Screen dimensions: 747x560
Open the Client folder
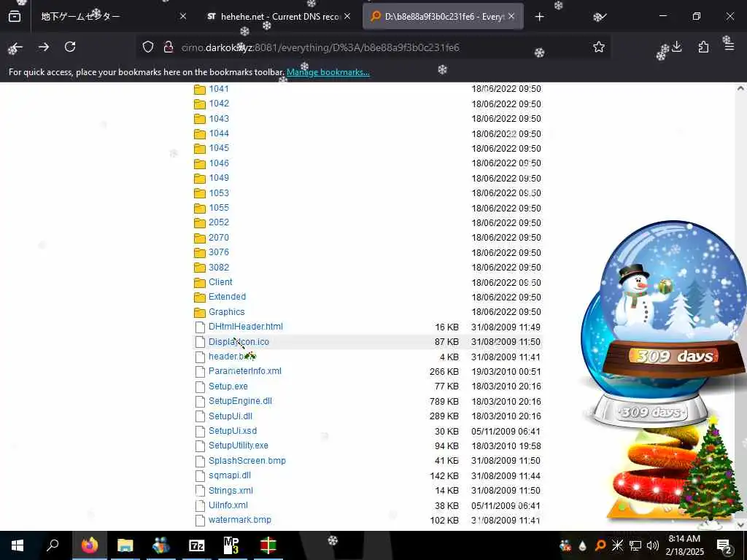point(220,282)
